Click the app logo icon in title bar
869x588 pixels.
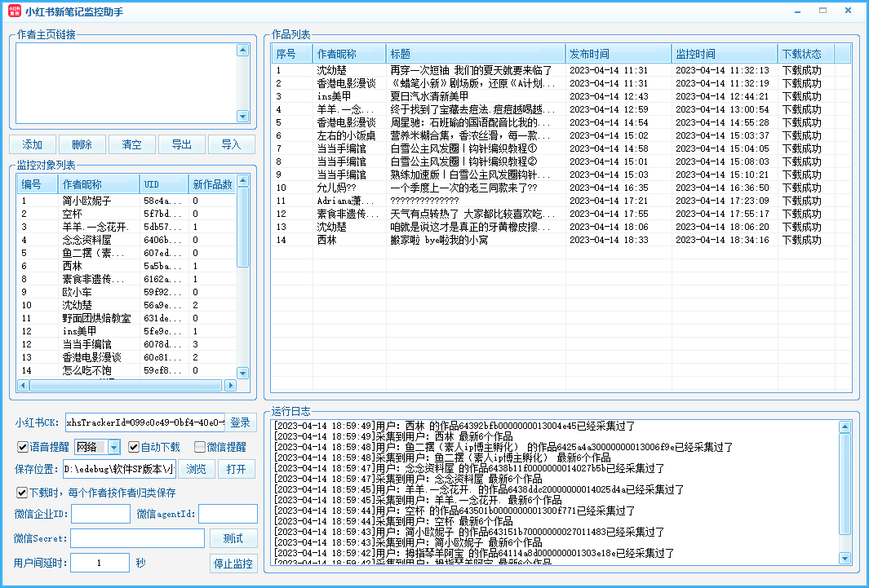[x=15, y=11]
